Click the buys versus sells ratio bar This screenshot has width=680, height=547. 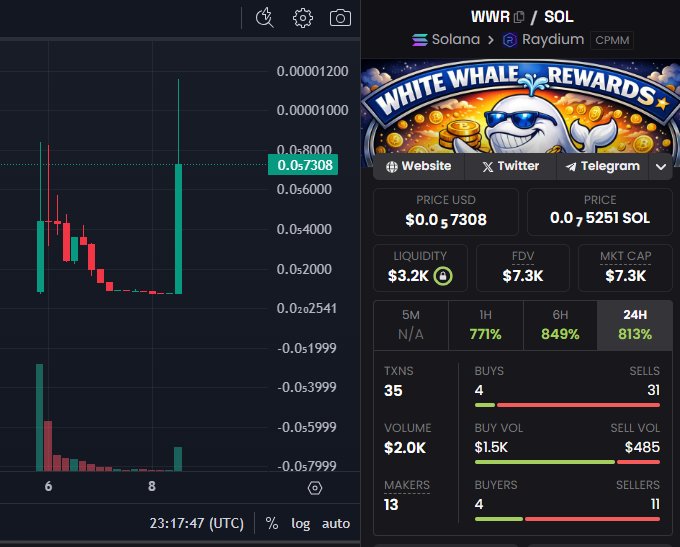point(567,405)
